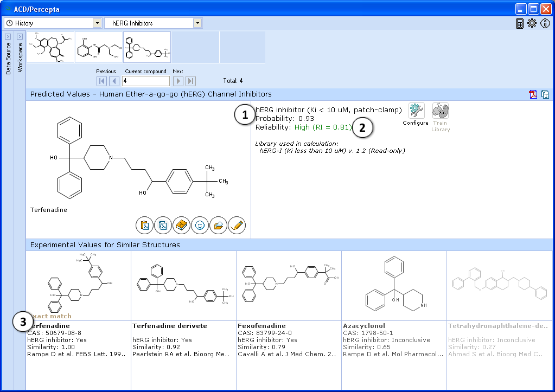Paste structure from clipboard icon
The image size is (555, 392).
(x=144, y=225)
